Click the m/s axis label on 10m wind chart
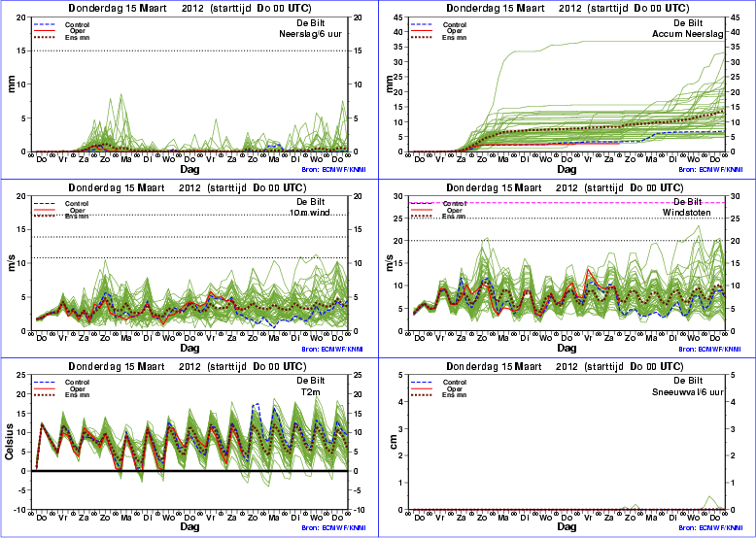The width and height of the screenshot is (756, 538). (10, 263)
